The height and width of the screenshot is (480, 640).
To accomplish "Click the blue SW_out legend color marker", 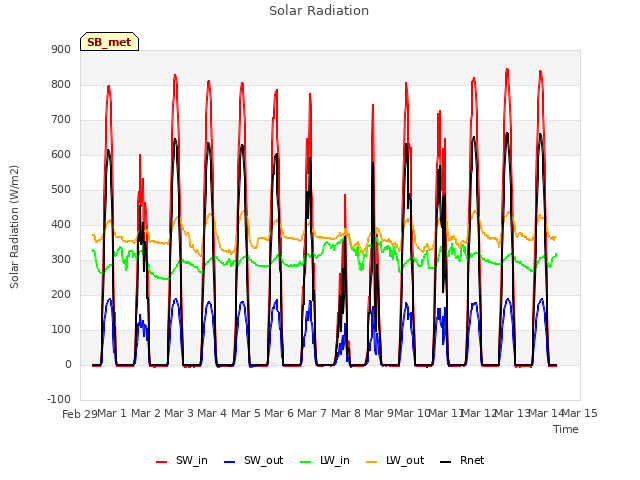I will 230,462.
